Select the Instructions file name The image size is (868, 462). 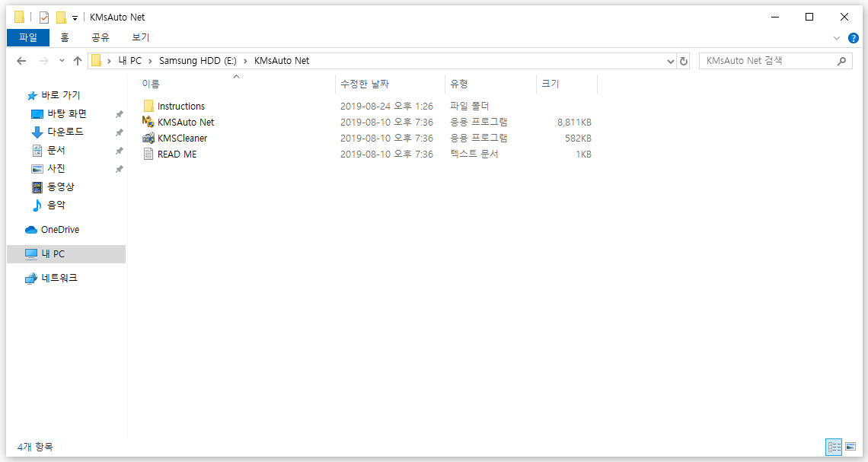(181, 107)
